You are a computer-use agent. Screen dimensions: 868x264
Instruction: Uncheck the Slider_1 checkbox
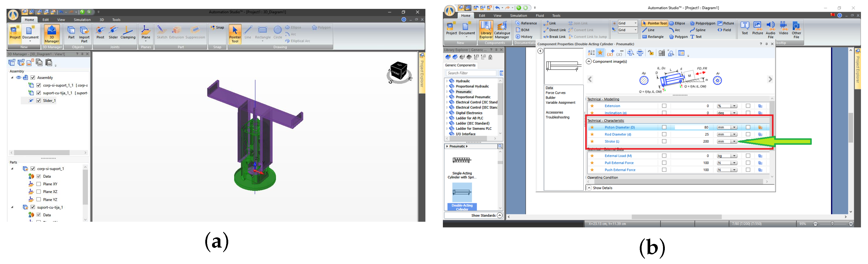(x=39, y=100)
